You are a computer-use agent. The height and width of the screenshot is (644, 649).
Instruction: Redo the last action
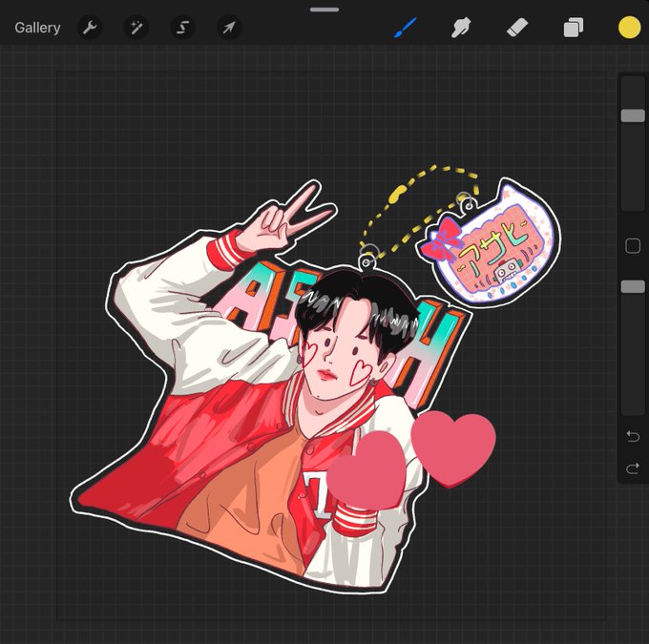pyautogui.click(x=633, y=468)
